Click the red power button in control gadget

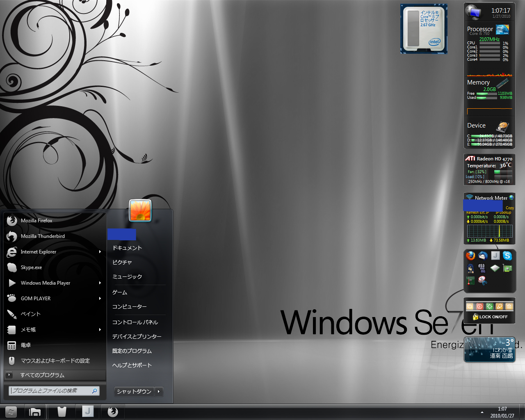point(480,306)
